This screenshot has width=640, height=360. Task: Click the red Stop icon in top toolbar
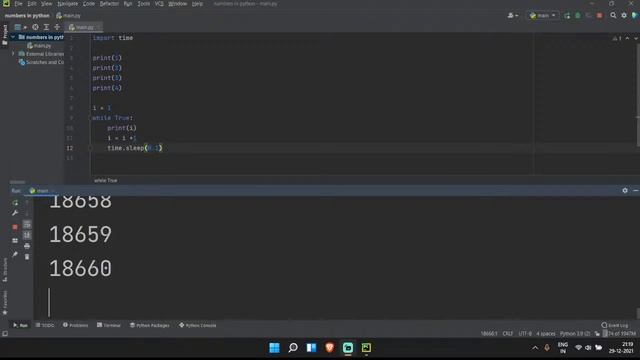600,16
